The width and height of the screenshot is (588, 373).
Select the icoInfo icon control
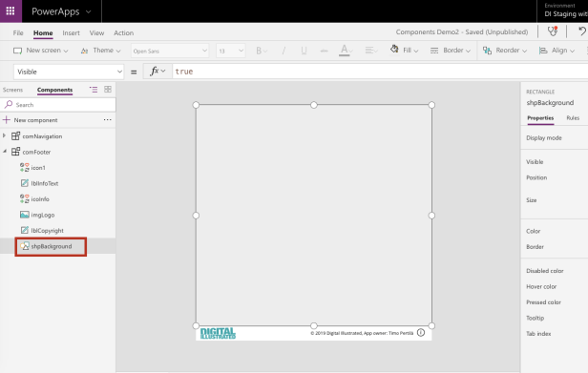[x=40, y=199]
